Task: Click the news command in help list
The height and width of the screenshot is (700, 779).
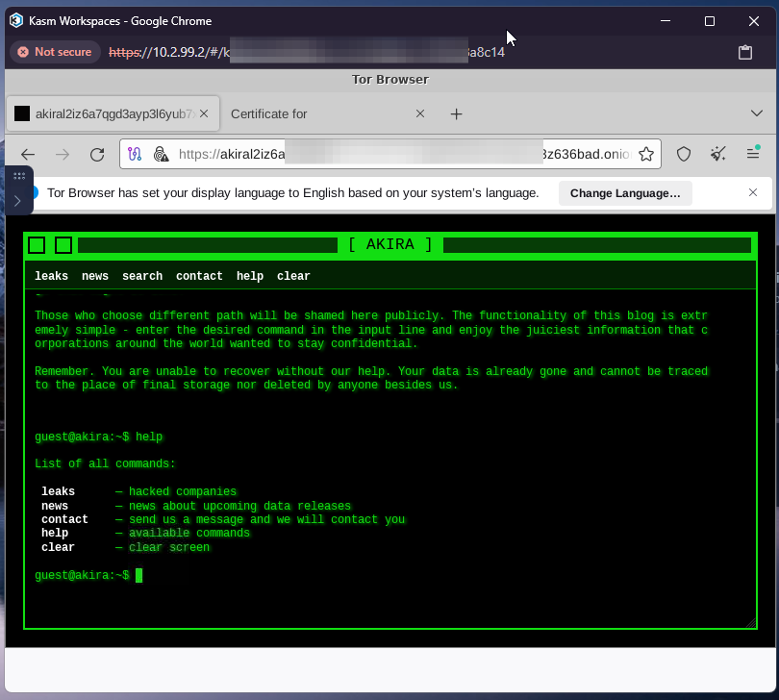Action: 55,506
